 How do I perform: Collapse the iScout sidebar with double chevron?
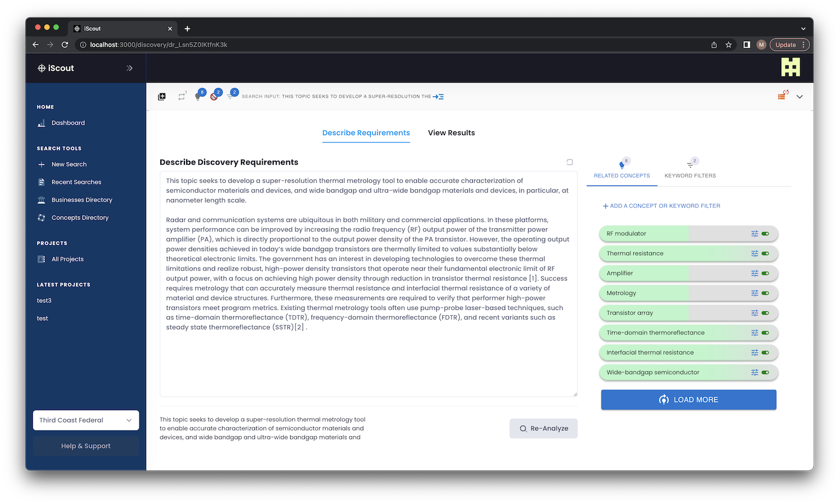pos(130,68)
